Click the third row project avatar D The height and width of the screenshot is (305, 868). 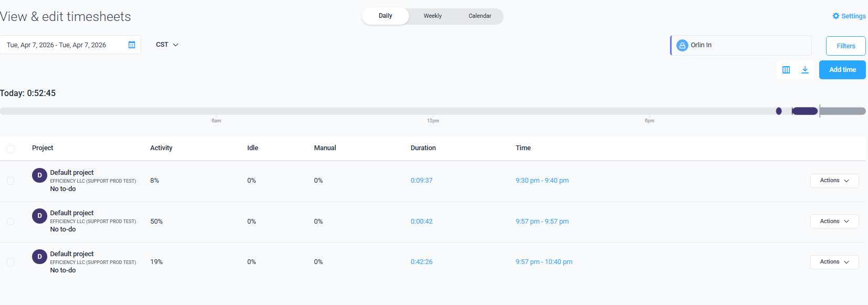[39, 257]
